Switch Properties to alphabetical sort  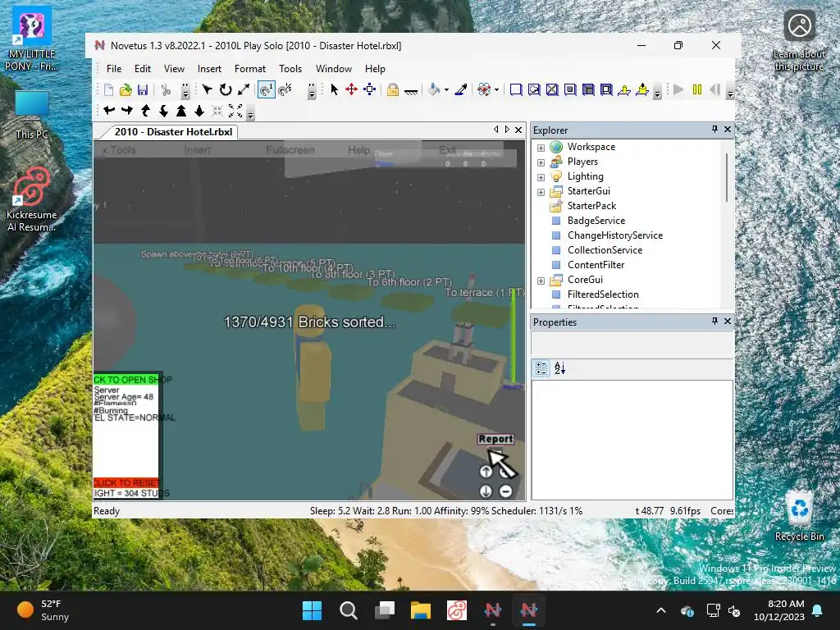tap(559, 368)
